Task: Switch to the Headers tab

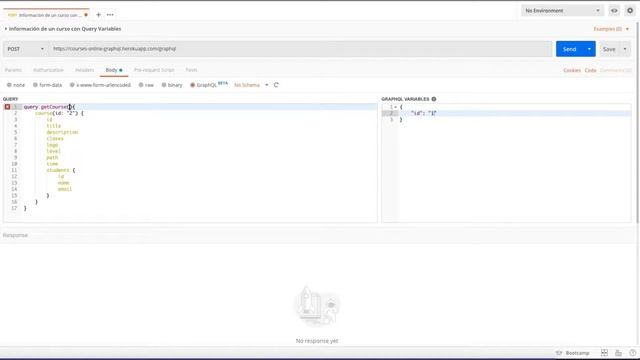Action: click(84, 70)
